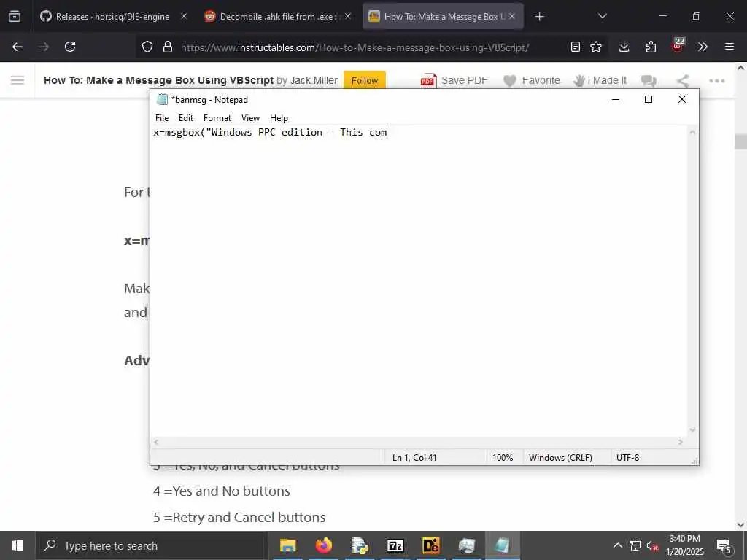Open extension icon with 22 badge
The width and height of the screenshot is (747, 560).
coord(678,46)
